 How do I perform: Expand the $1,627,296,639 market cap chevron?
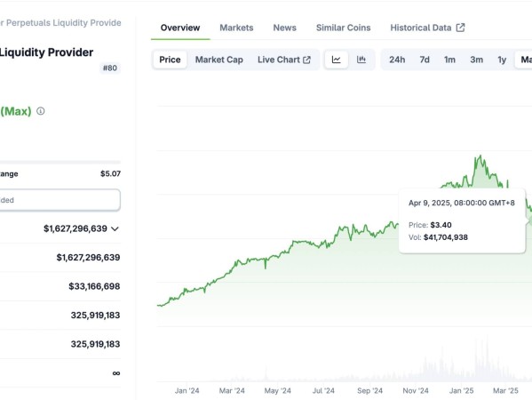click(x=115, y=228)
